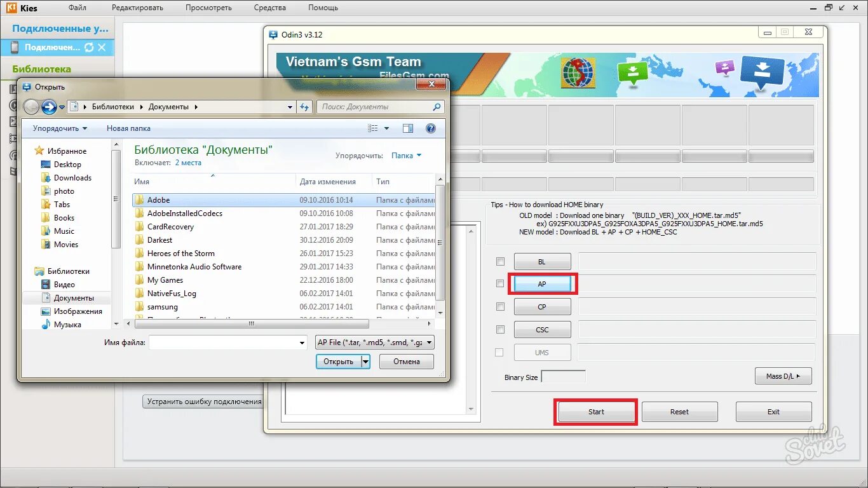The image size is (868, 488).
Task: Open the Adobe folder icon
Action: pos(139,200)
